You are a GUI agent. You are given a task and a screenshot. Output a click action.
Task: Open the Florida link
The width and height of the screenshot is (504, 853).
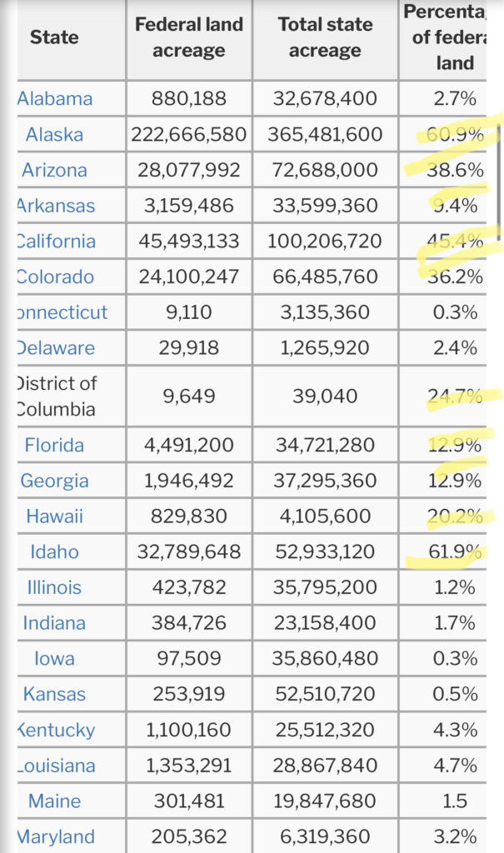55,446
